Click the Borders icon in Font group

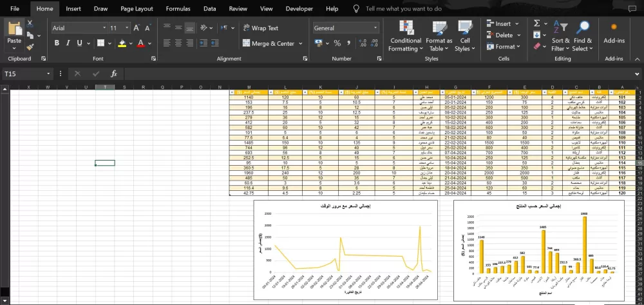click(100, 43)
